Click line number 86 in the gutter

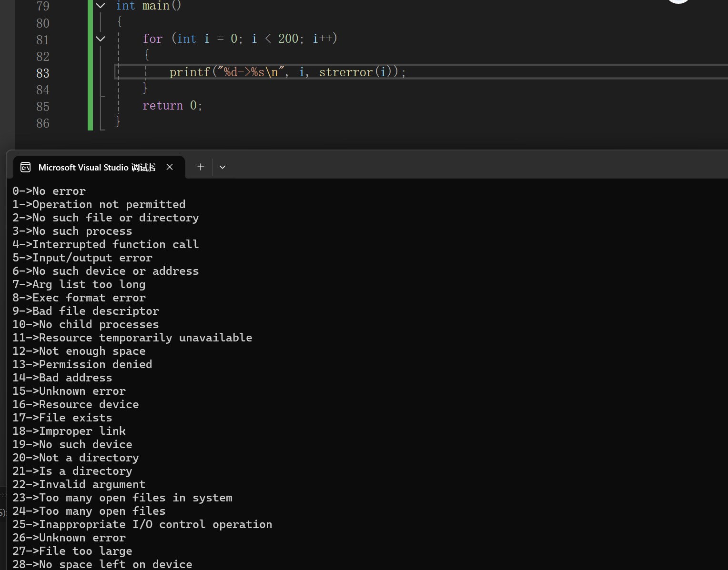(x=43, y=123)
